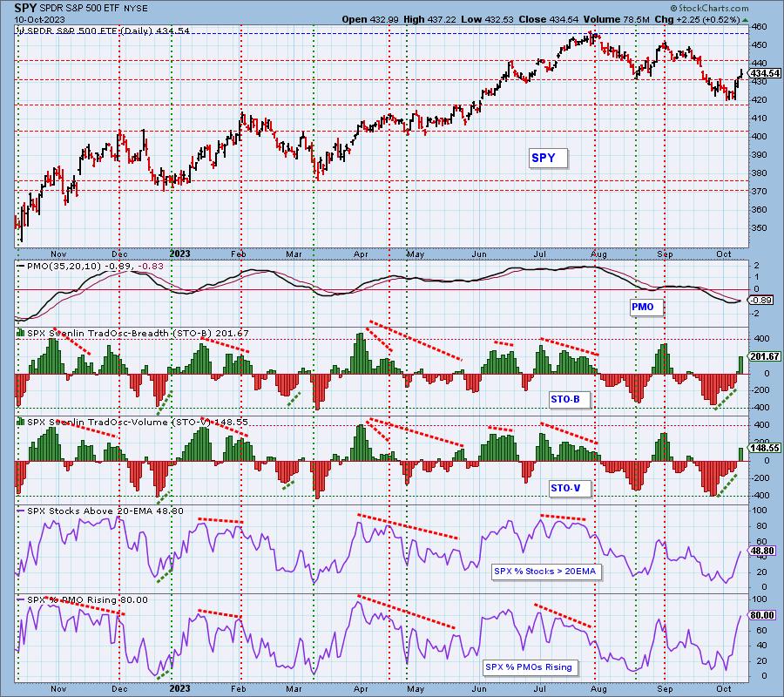The height and width of the screenshot is (697, 784).
Task: Click the 48.80 value tag
Action: click(x=762, y=551)
